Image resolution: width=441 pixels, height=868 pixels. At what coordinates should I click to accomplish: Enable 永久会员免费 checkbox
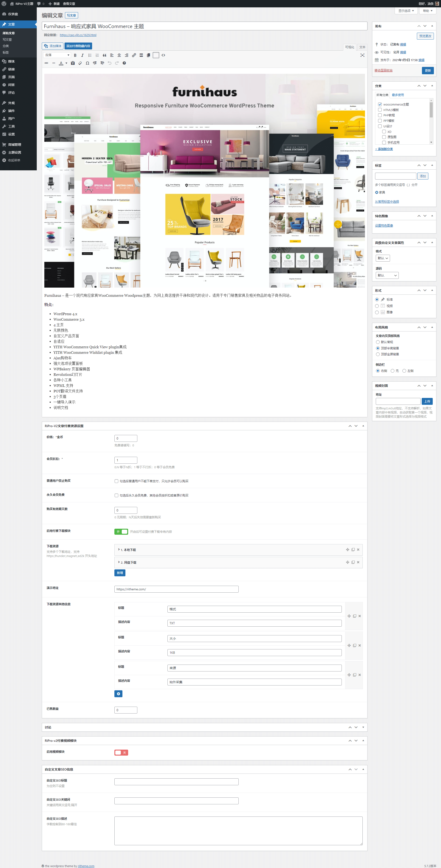116,495
